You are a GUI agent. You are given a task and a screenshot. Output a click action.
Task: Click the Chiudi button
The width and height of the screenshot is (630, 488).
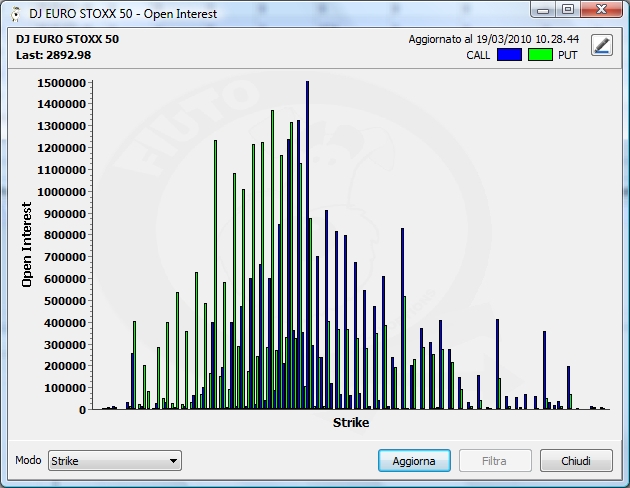[576, 461]
